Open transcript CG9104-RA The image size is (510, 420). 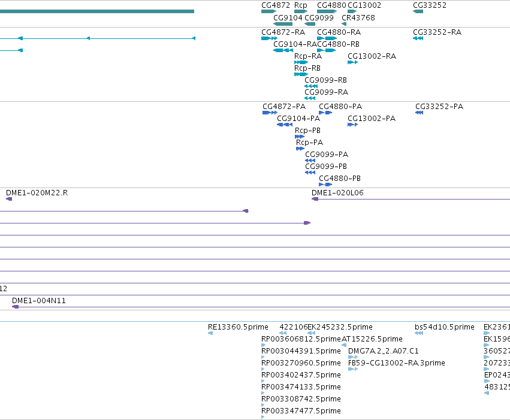(x=295, y=44)
